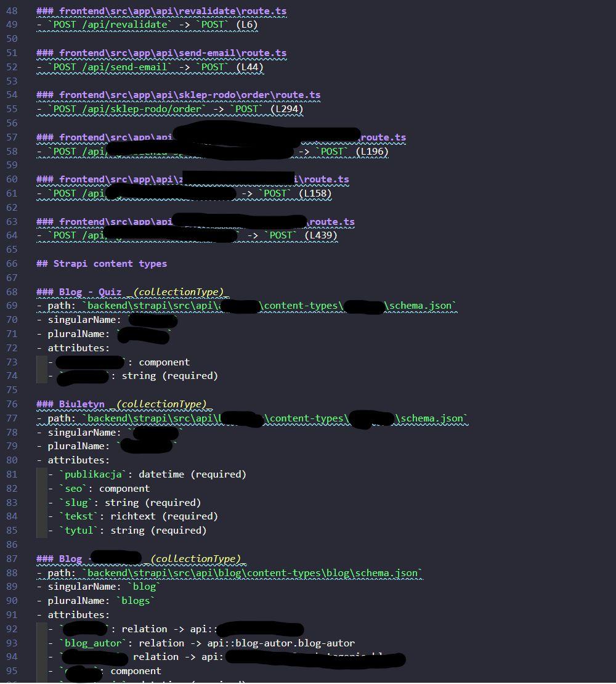Screen dimensions: 616x684
Task: Click line number 87 in the gutter
Action: tap(12, 559)
